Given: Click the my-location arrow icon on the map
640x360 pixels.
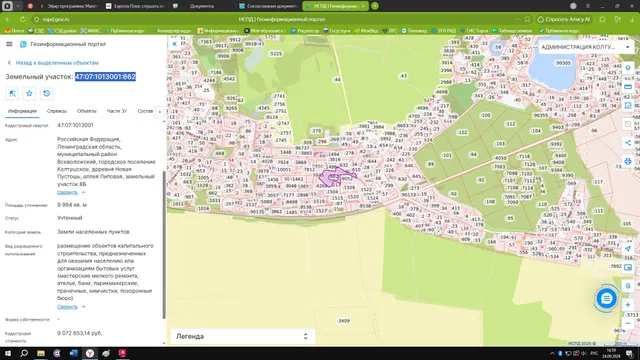Looking at the screenshot, I should click(628, 249).
